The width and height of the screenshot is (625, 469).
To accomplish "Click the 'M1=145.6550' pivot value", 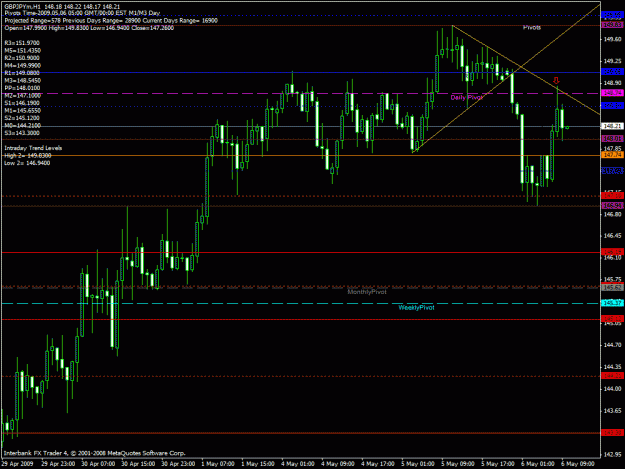I will pos(22,111).
